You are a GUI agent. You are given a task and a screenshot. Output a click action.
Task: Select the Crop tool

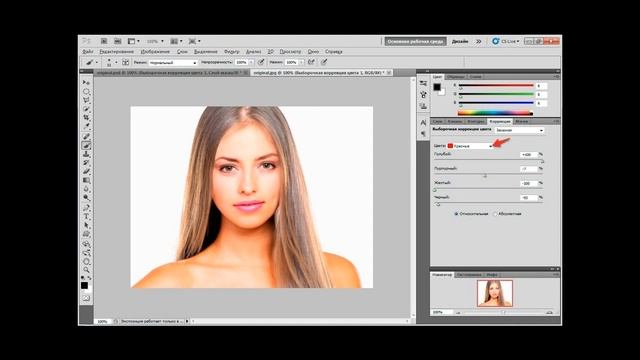[86, 118]
